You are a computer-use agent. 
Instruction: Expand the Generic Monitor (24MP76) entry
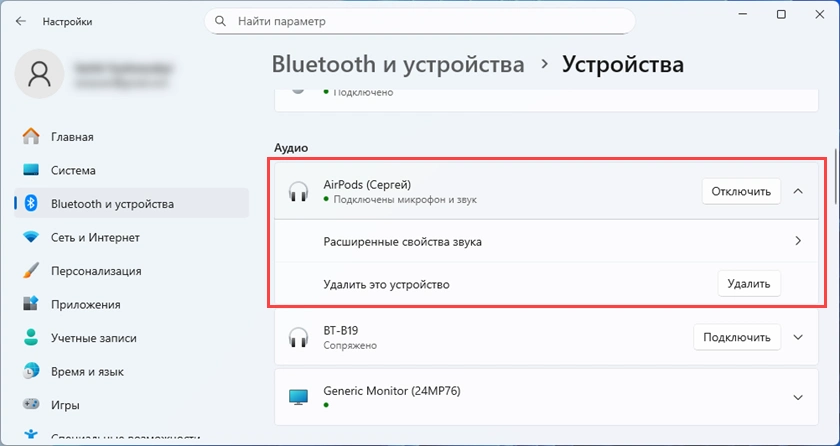pos(797,397)
